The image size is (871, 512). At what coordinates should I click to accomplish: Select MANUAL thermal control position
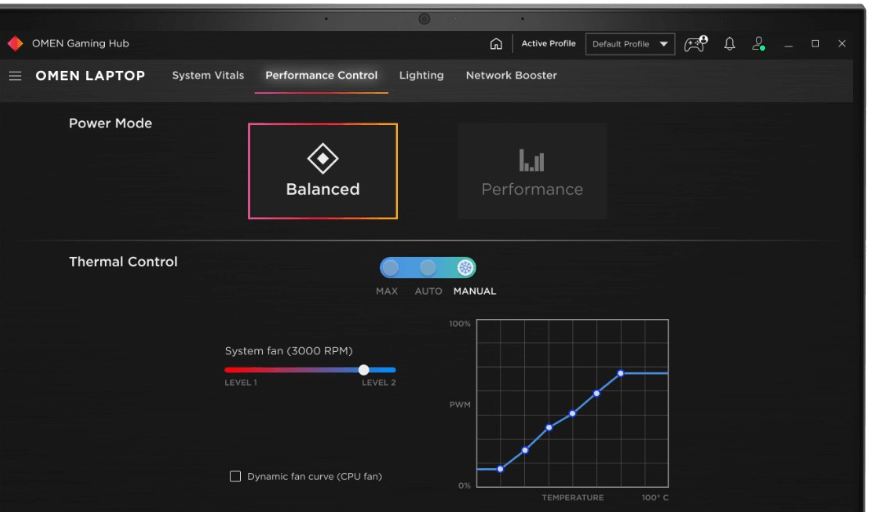tap(465, 268)
